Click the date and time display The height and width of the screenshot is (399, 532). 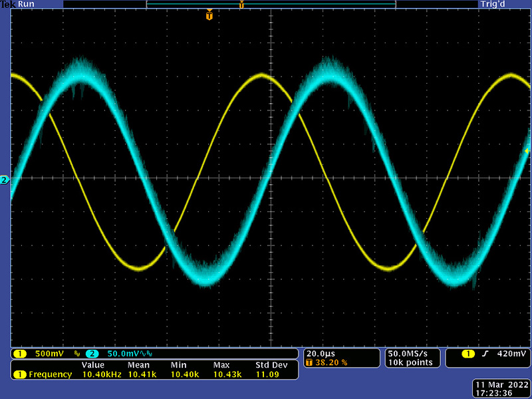click(501, 389)
